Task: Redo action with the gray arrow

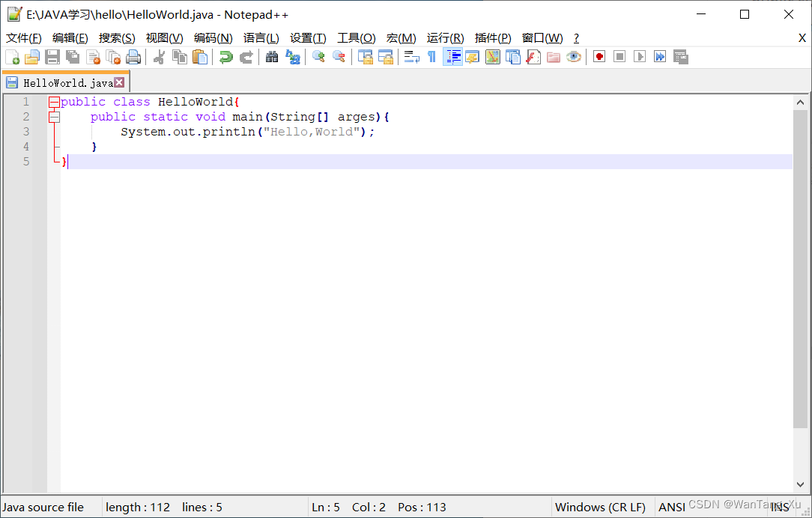Action: click(x=246, y=57)
